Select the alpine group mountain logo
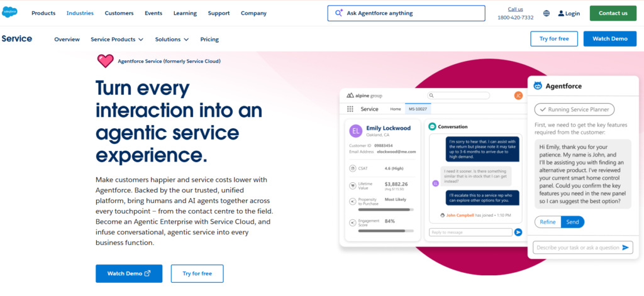 [x=350, y=96]
